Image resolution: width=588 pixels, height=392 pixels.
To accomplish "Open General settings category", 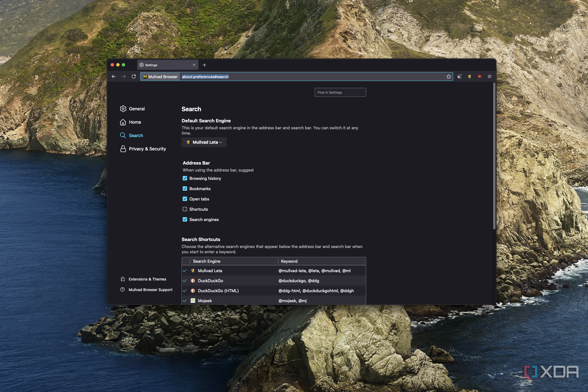I will coord(137,109).
